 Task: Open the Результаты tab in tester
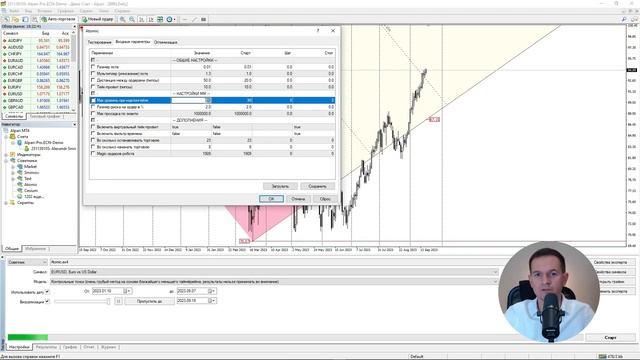pyautogui.click(x=46, y=347)
